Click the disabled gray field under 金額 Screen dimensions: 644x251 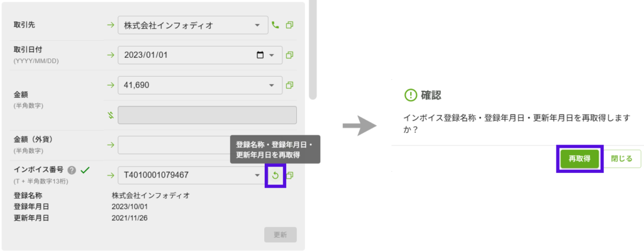point(207,115)
